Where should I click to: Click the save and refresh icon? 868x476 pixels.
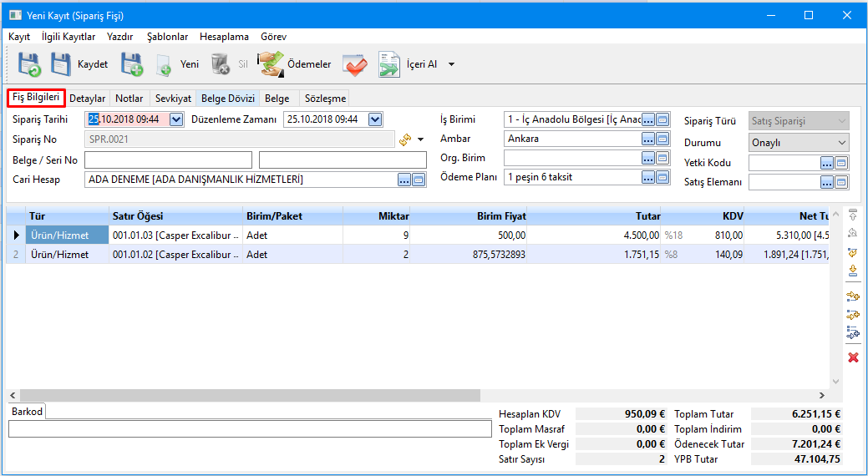coord(29,64)
